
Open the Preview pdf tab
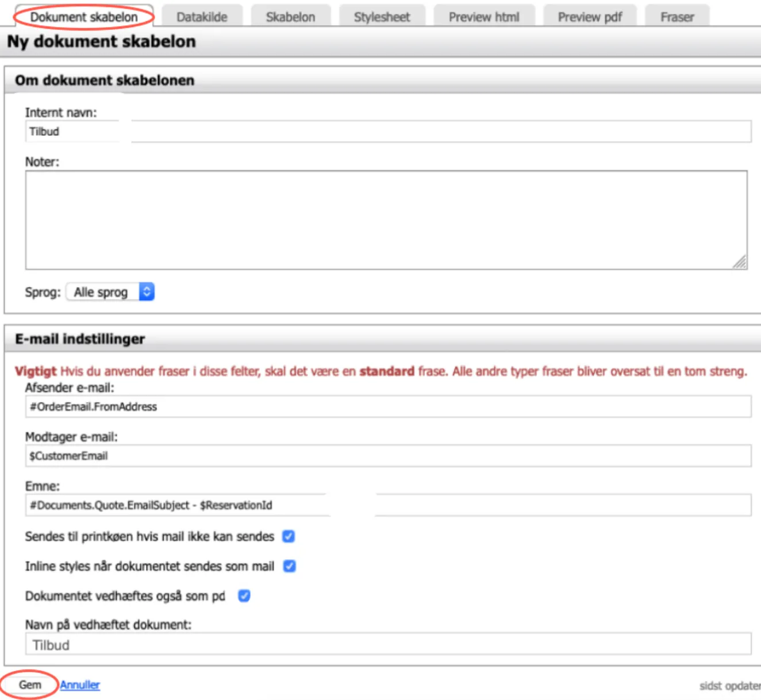[590, 17]
